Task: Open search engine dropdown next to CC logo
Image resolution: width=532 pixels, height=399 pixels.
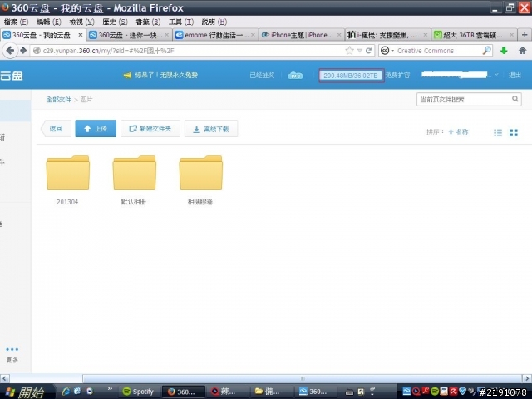Action: click(x=393, y=51)
